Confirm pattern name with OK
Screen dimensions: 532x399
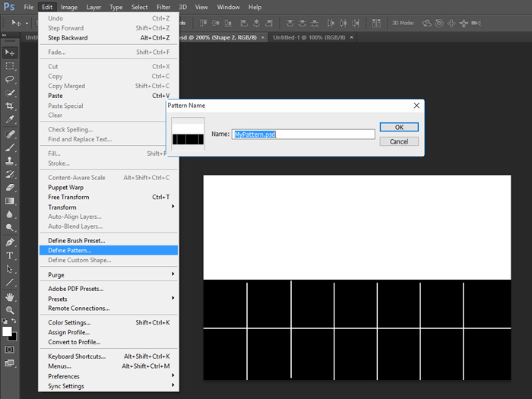[x=399, y=127]
